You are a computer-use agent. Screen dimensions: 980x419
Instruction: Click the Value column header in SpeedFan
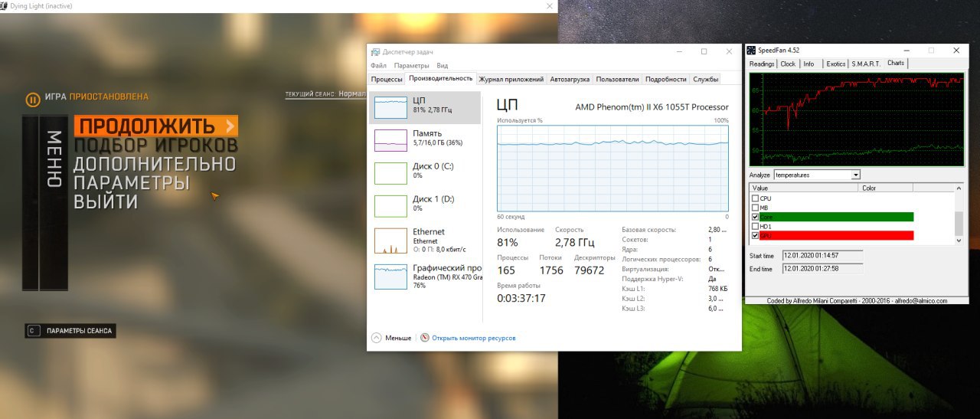click(x=805, y=188)
